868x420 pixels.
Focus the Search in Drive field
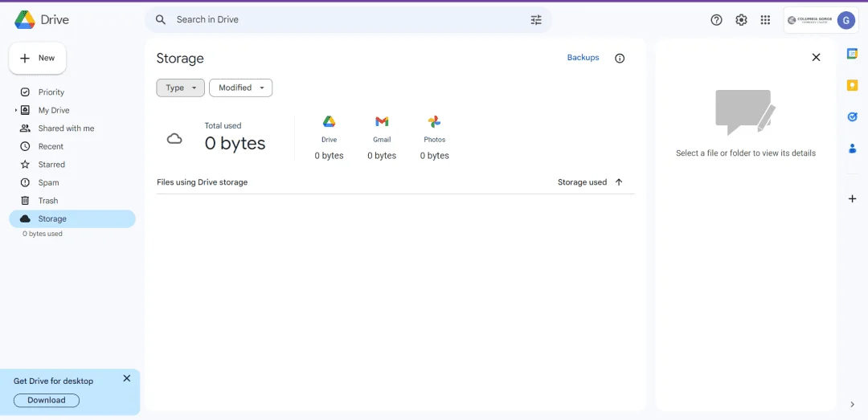pyautogui.click(x=349, y=20)
